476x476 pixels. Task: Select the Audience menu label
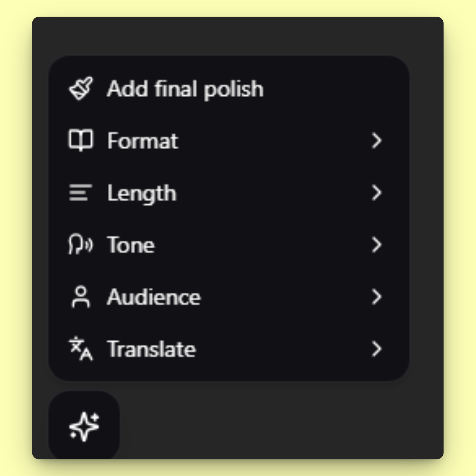tap(154, 297)
